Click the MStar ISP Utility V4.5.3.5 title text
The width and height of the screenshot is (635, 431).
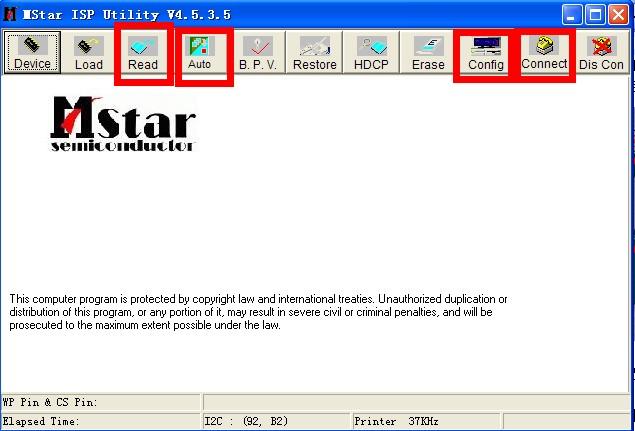[126, 15]
